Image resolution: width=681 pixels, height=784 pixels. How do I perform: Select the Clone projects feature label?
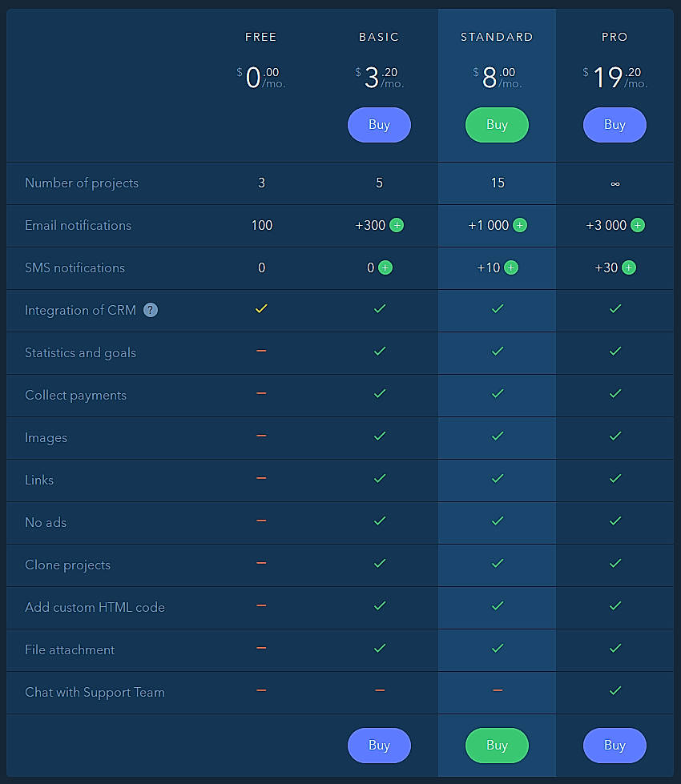point(67,565)
